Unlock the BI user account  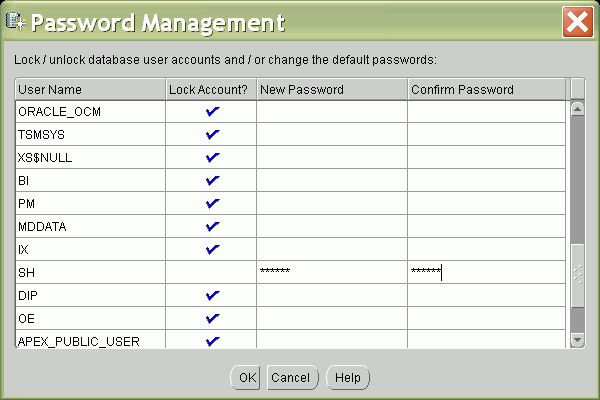(x=211, y=181)
